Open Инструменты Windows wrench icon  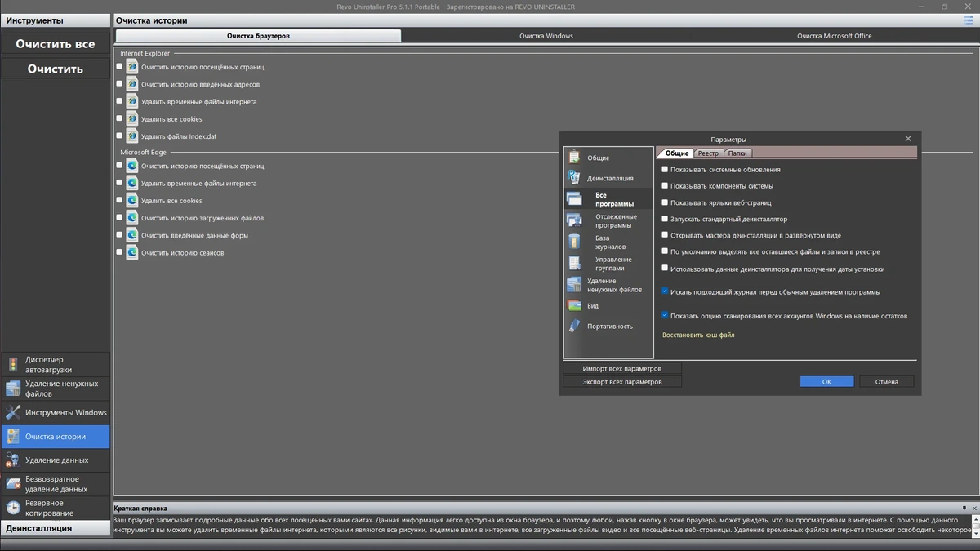(12, 412)
